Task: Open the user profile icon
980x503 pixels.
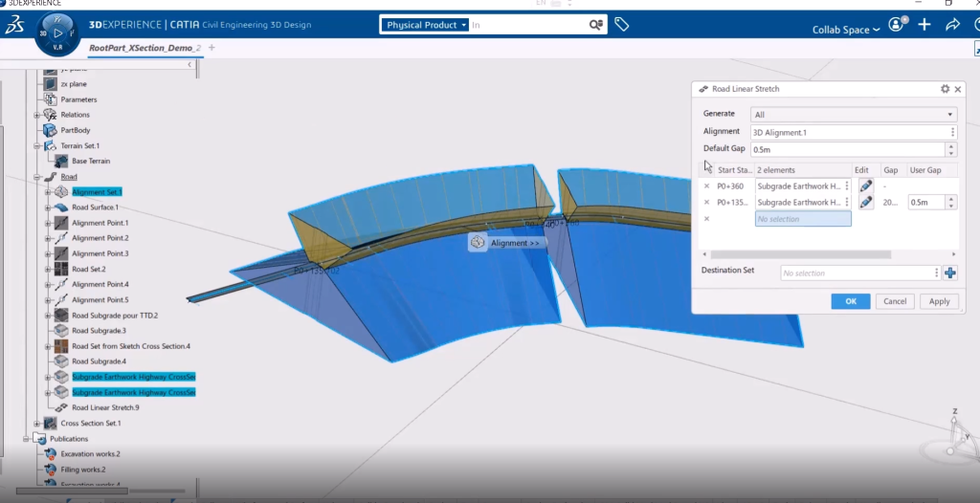Action: click(x=896, y=25)
